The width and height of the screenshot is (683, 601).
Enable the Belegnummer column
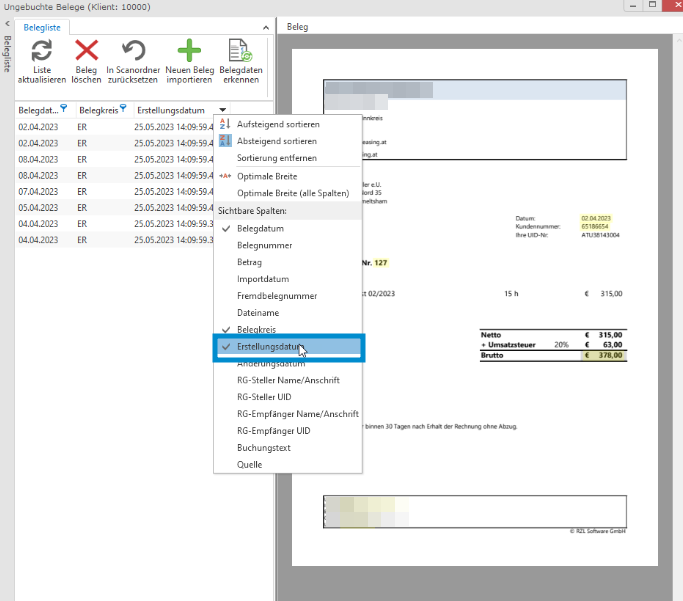pos(264,246)
